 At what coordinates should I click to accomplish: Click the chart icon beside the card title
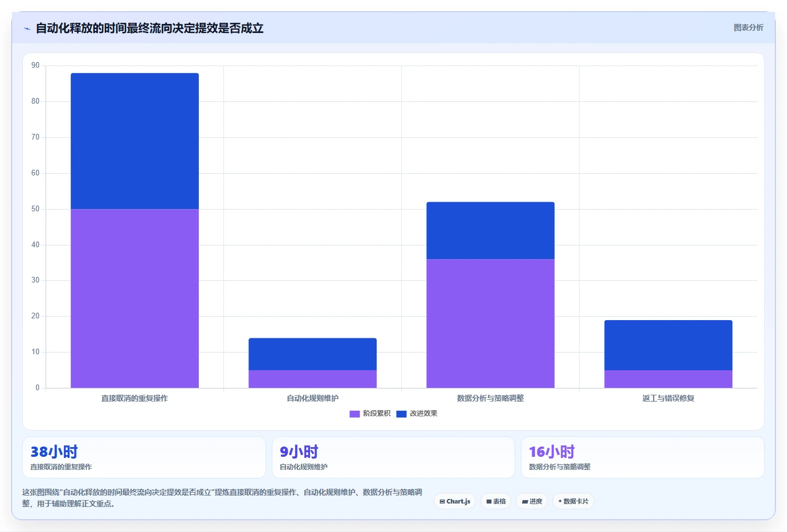click(x=27, y=28)
